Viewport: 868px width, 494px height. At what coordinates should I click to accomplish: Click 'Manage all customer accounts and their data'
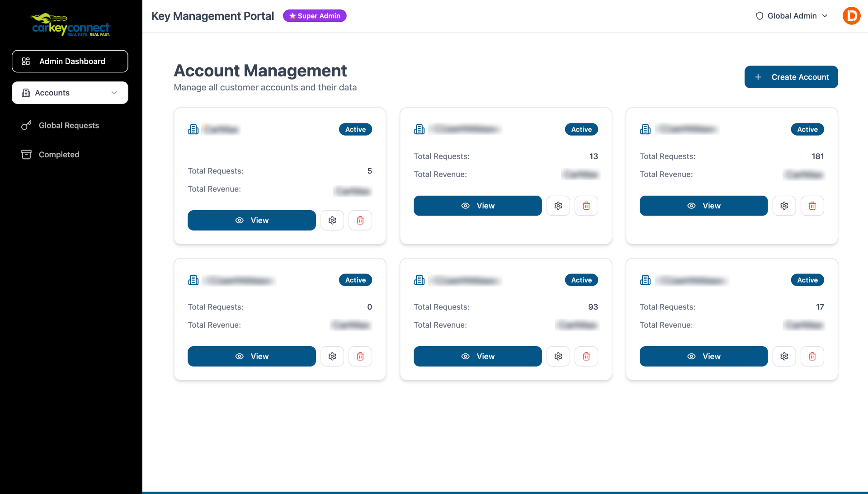pos(265,87)
